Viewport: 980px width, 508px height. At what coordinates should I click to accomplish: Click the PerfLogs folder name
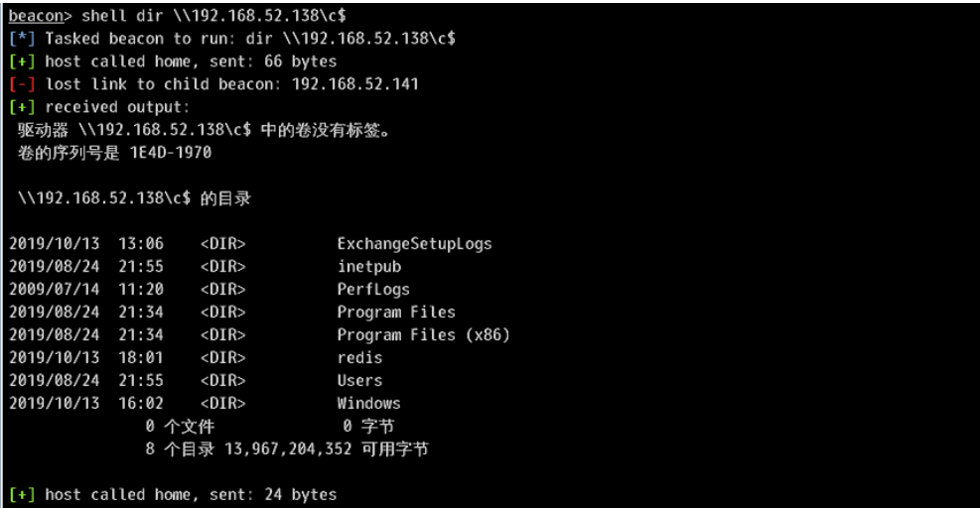coord(373,290)
